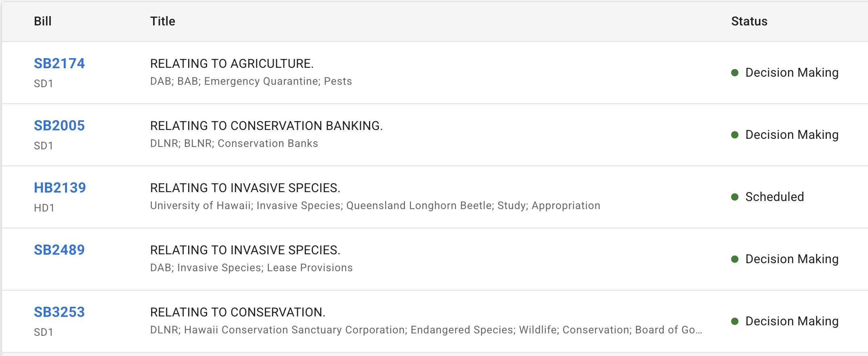This screenshot has height=356, width=868.
Task: Select the RELATING TO CONSERVATION BANKING title
Action: pos(266,126)
